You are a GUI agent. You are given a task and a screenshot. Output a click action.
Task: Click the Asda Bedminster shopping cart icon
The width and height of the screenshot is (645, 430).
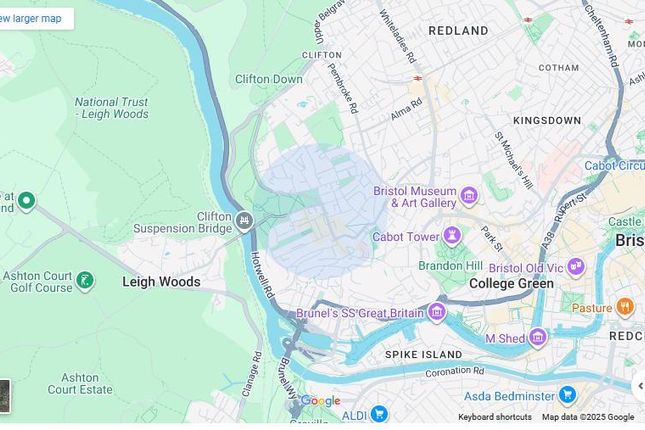pyautogui.click(x=568, y=395)
